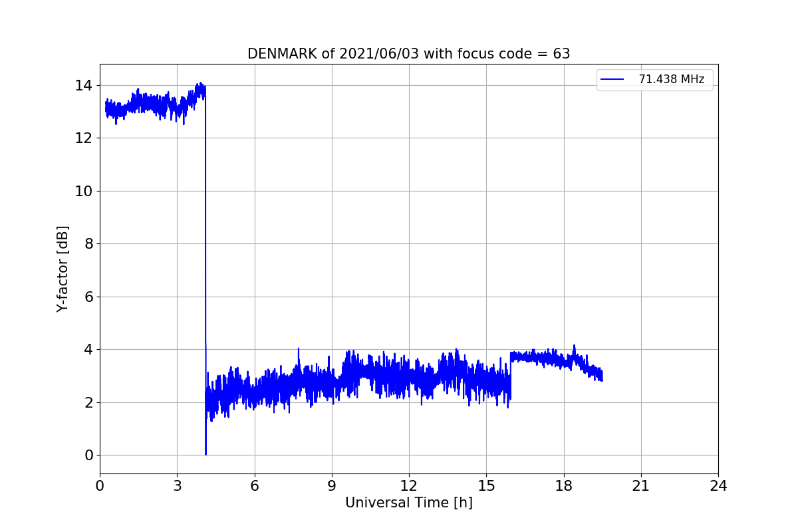Click y-axis tick label "14"
The image size is (798, 532).
(84, 86)
